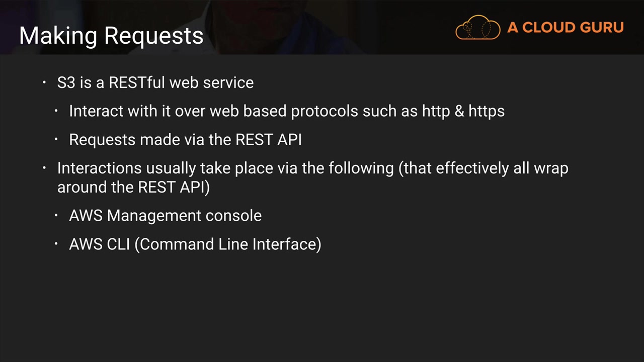
Task: Select the AWS CLI (Command Line Interface) line
Action: 195,244
